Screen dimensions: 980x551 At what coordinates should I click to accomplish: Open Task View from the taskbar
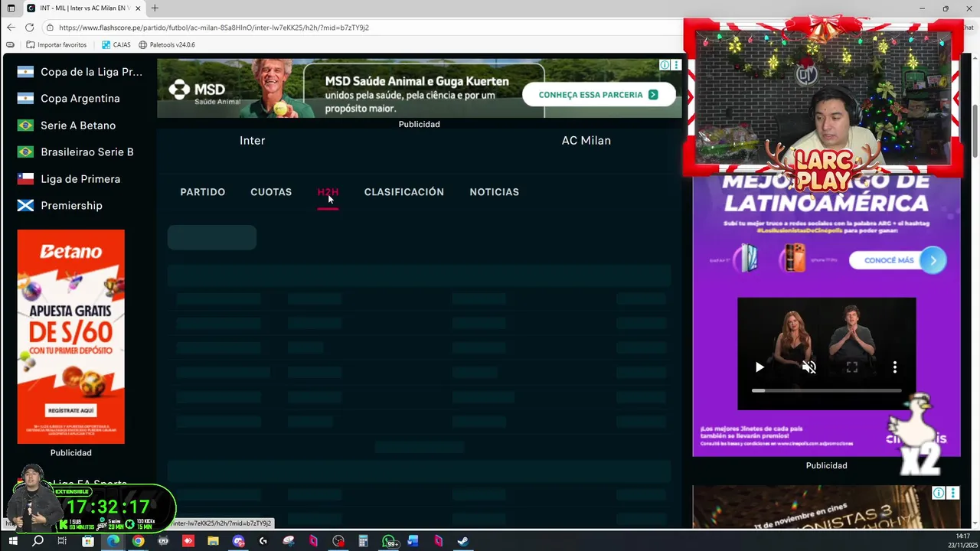coord(63,541)
